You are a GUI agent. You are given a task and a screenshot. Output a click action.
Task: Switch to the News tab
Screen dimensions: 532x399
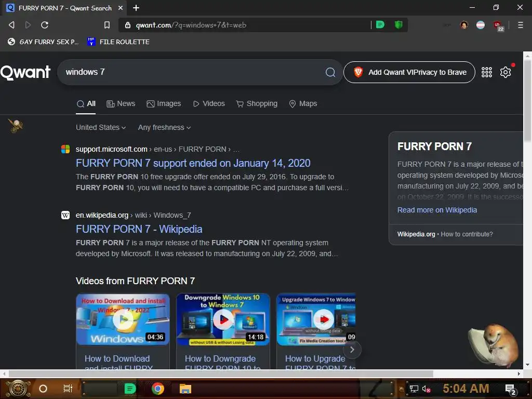(121, 104)
